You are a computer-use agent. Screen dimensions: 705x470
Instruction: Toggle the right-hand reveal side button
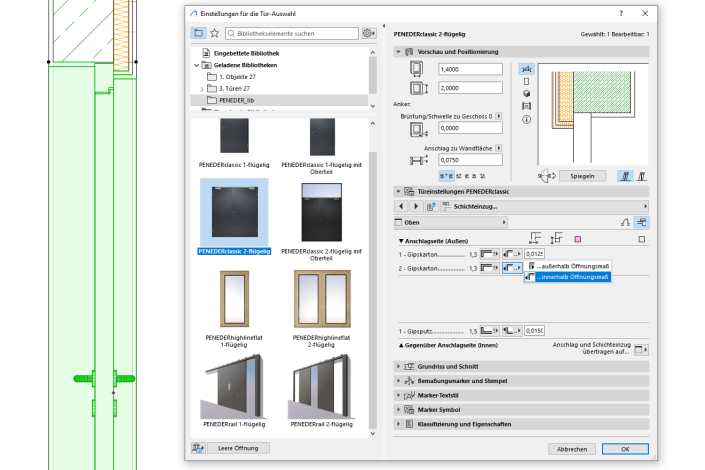[642, 176]
